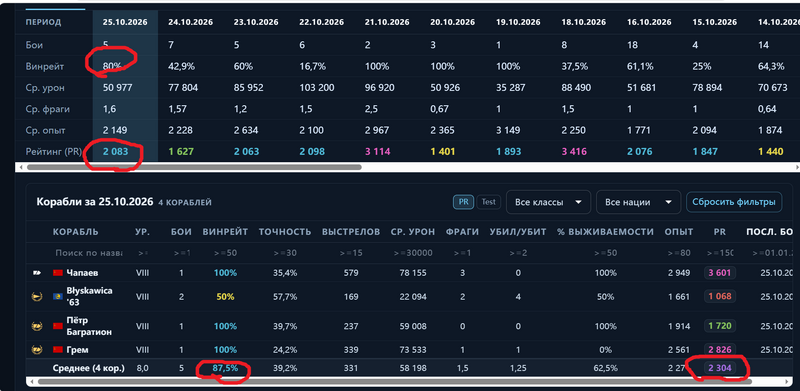Image resolution: width=800 pixels, height=391 pixels.
Task: Click left arrow of the ships table scrollbar
Action: click(32, 381)
